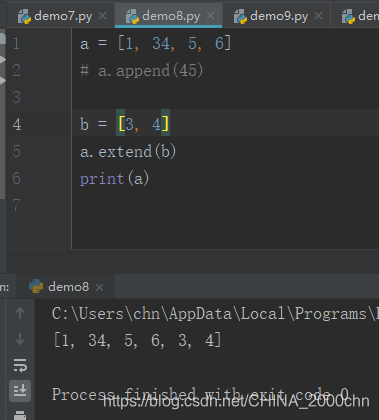The image size is (379, 420).
Task: Click the console output '[1, 34, 5, 6, 3, 4]'
Action: [137, 340]
